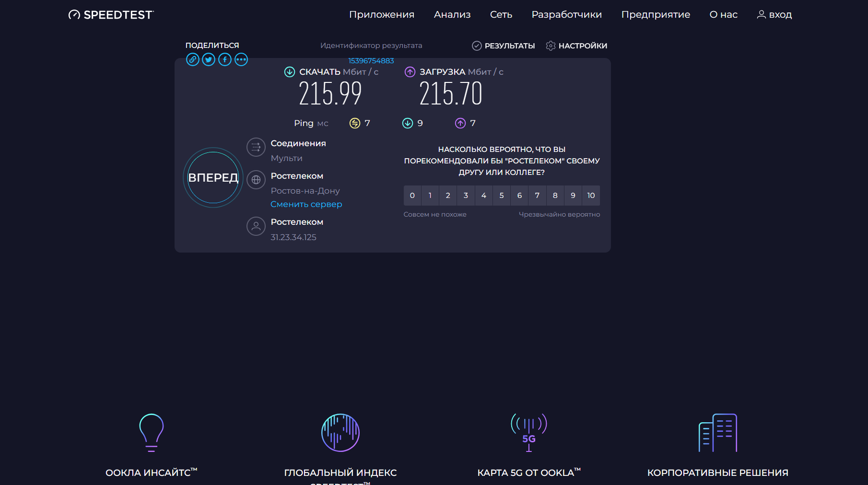Open more sharing options icon

click(241, 59)
